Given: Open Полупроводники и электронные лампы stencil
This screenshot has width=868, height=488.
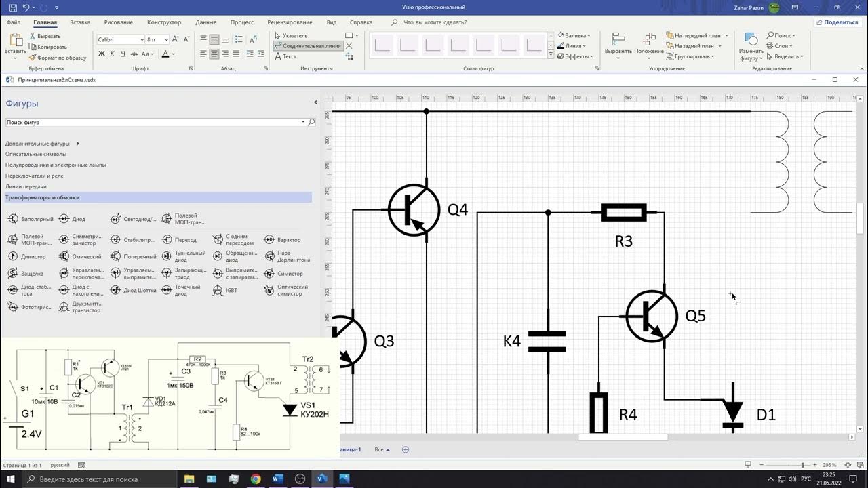Looking at the screenshot, I should (56, 165).
